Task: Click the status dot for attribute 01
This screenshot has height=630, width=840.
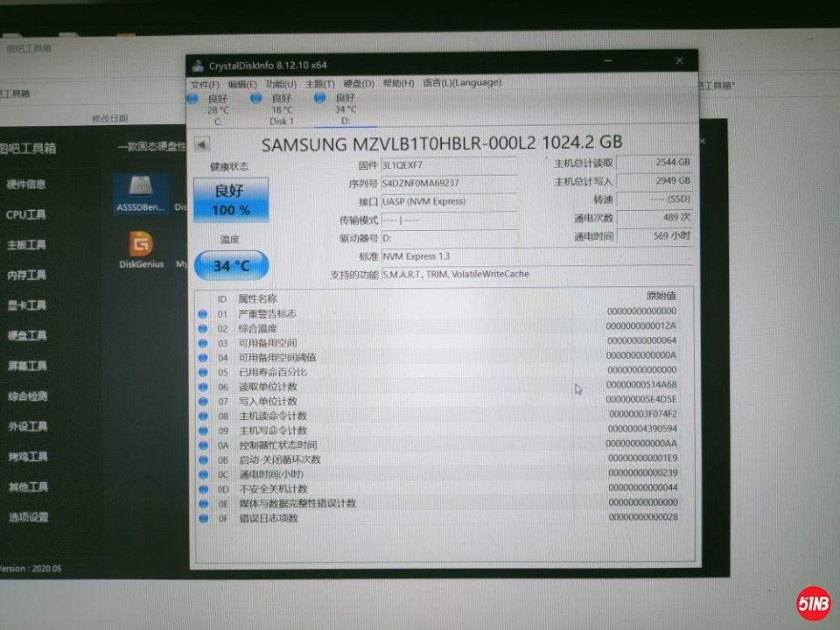Action: [x=202, y=313]
